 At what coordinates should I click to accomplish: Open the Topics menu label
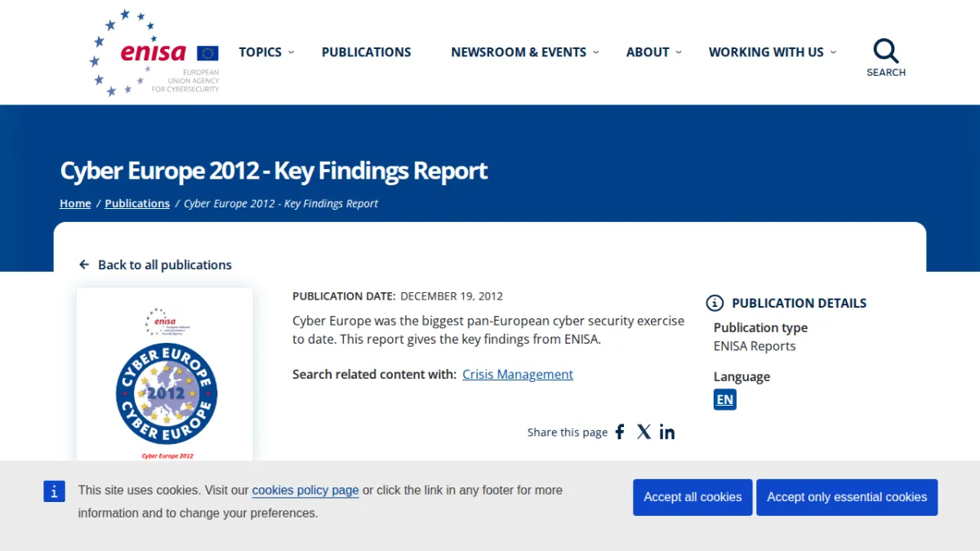[x=261, y=52]
